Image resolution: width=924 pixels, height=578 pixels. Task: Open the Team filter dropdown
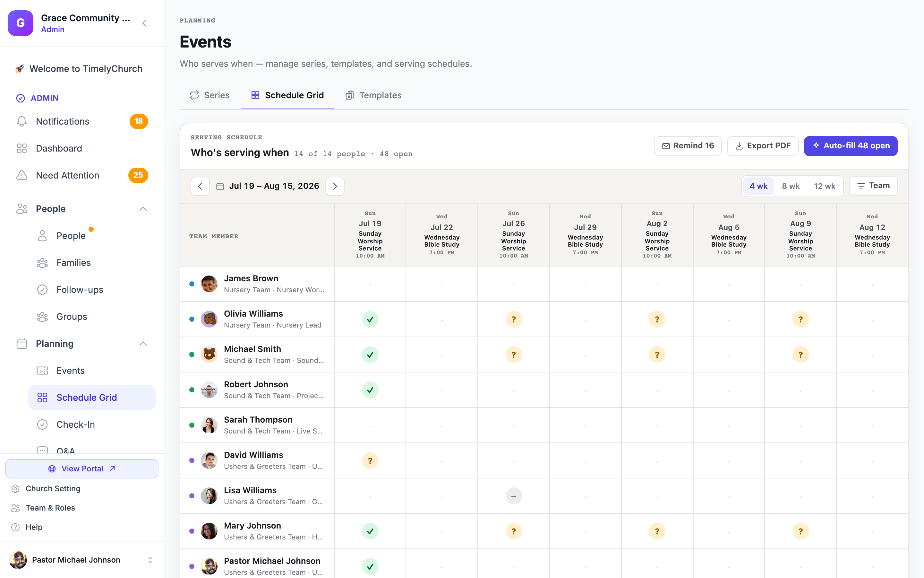click(x=873, y=186)
